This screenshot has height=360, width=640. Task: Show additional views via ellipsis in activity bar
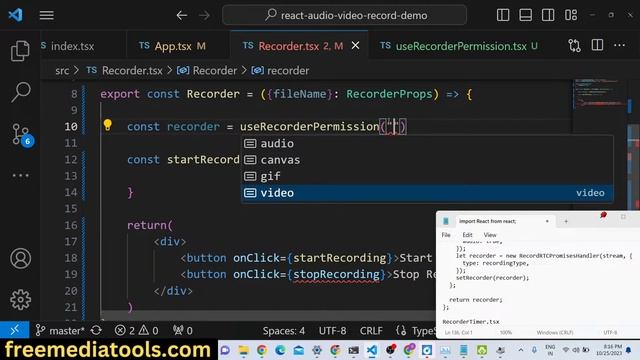[20, 176]
